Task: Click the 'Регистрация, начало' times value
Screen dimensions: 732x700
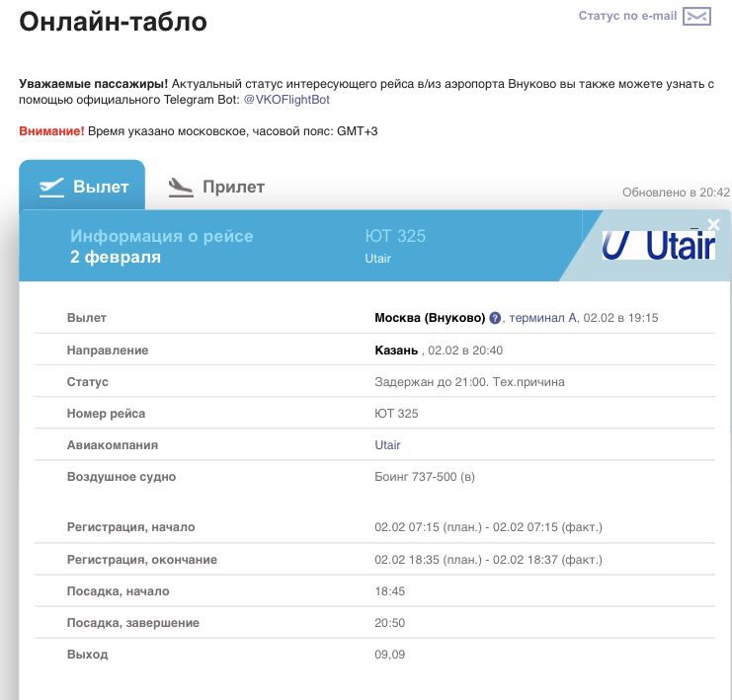Action: tap(488, 527)
